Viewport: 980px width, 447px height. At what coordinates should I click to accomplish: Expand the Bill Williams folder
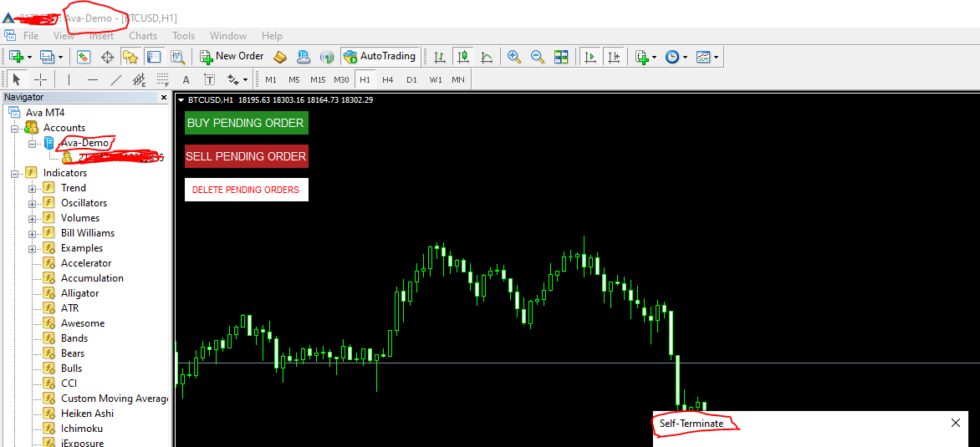(x=32, y=233)
